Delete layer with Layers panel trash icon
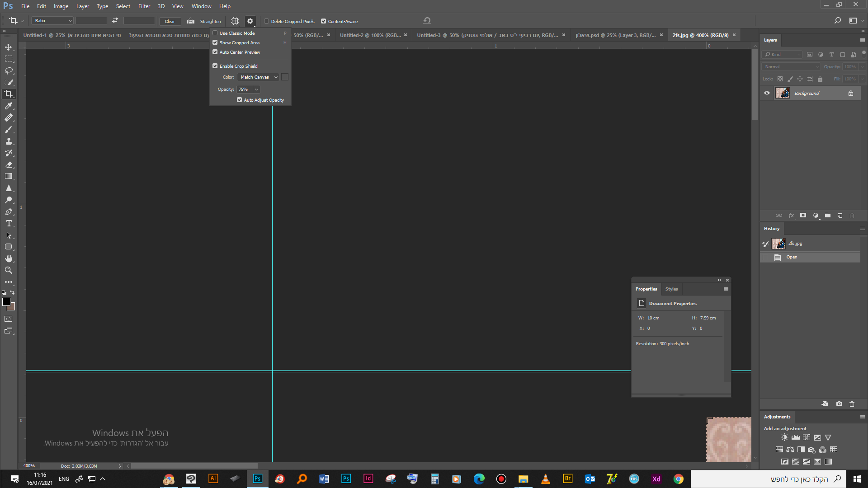868x488 pixels. (852, 216)
